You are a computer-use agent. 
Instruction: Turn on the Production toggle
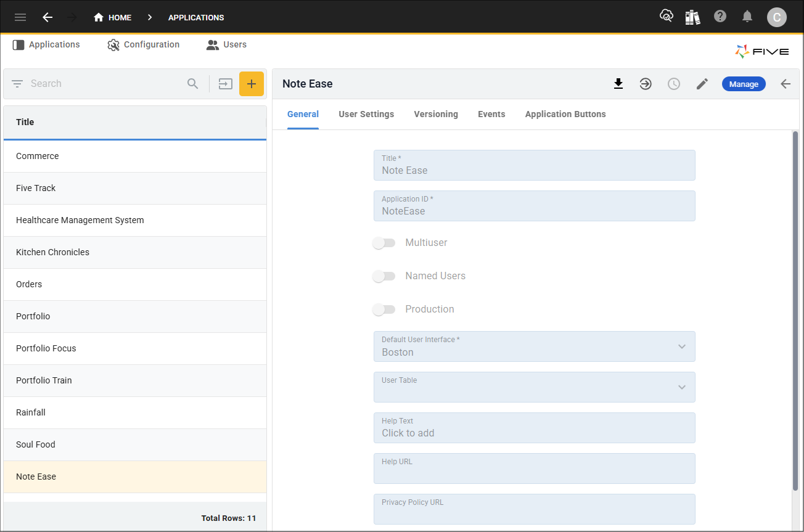coord(384,309)
